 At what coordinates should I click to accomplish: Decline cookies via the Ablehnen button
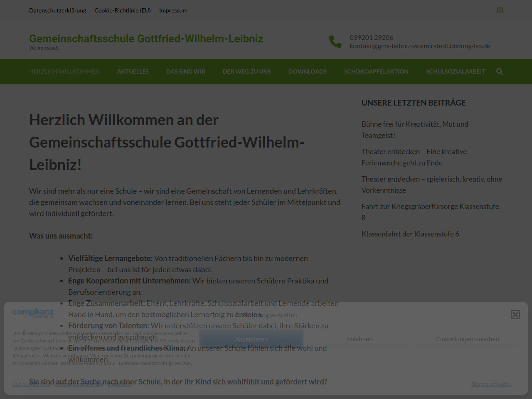[x=359, y=339]
